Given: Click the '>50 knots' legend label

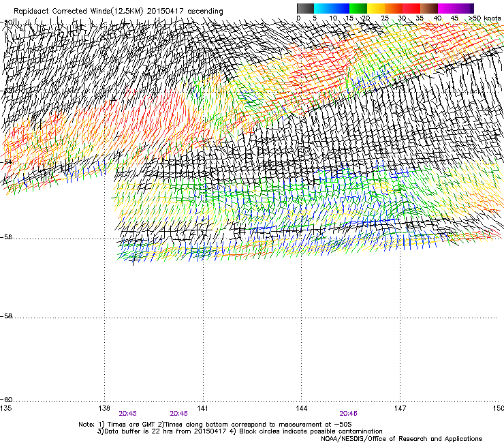Looking at the screenshot, I should (485, 18).
